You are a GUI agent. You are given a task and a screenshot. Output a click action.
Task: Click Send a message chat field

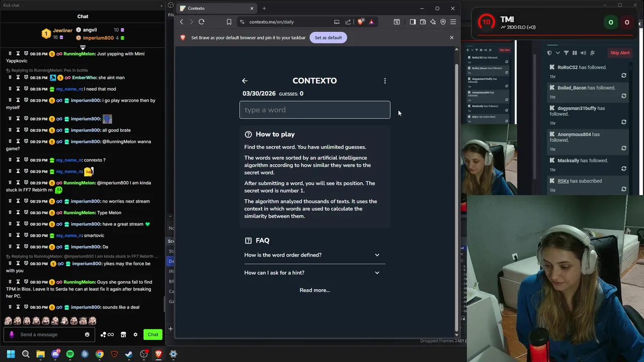pyautogui.click(x=50, y=334)
